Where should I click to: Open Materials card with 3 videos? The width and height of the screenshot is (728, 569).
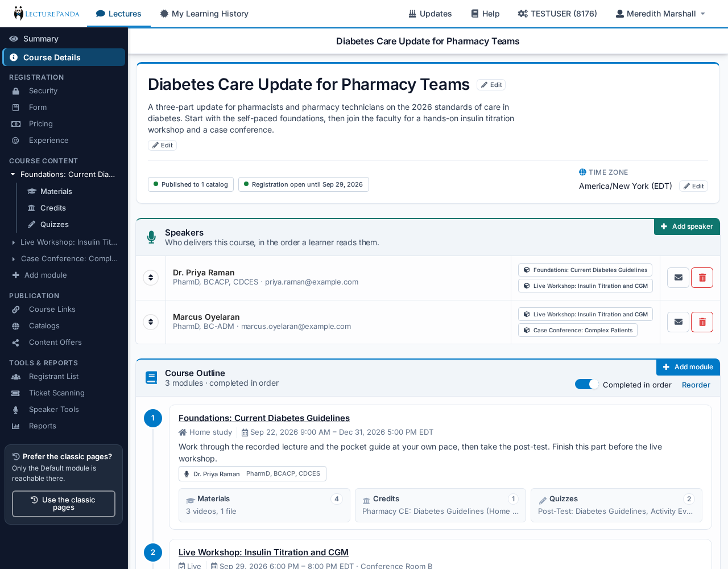(264, 505)
